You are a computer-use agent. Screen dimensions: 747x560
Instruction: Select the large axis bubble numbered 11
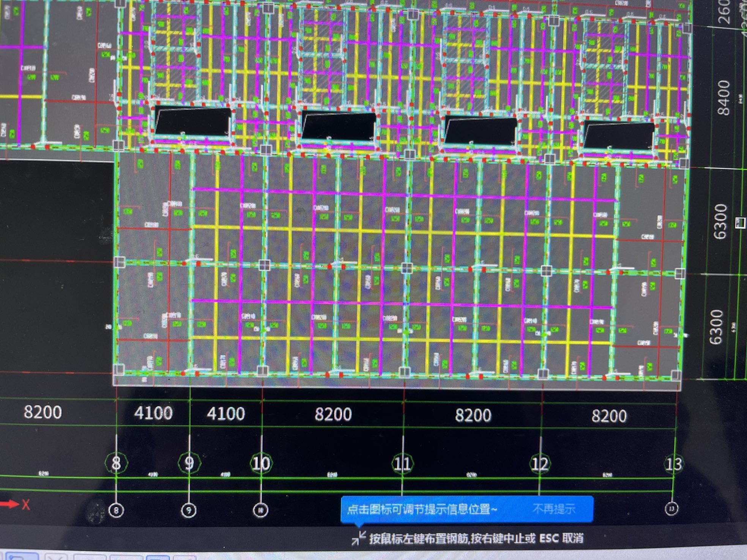pos(402,464)
